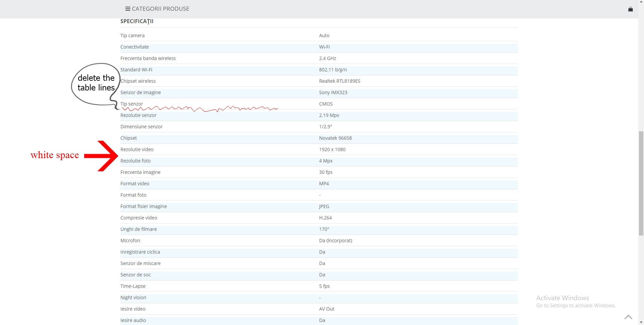Click the 'Chipset wireless' label
This screenshot has width=644, height=325.
pos(138,81)
